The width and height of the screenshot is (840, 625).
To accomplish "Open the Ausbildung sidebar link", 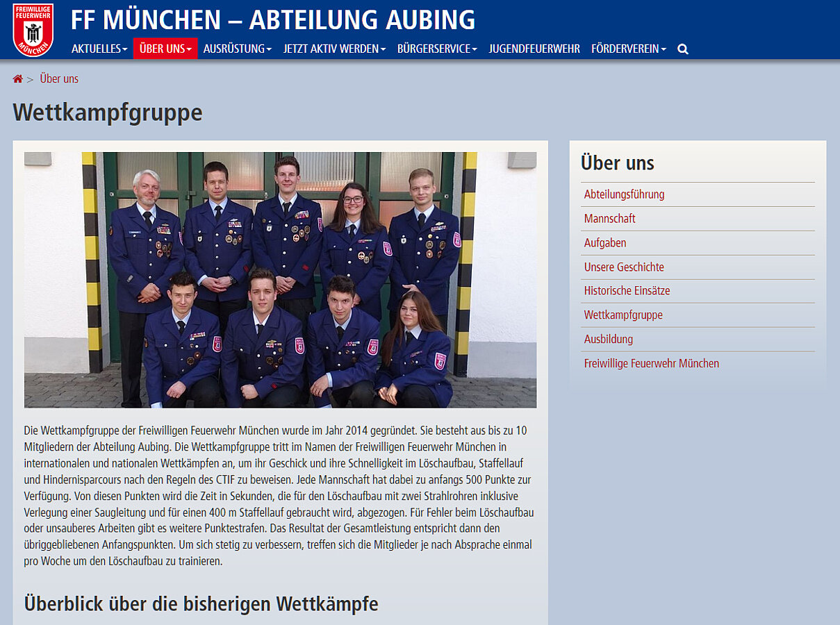I will coord(608,340).
